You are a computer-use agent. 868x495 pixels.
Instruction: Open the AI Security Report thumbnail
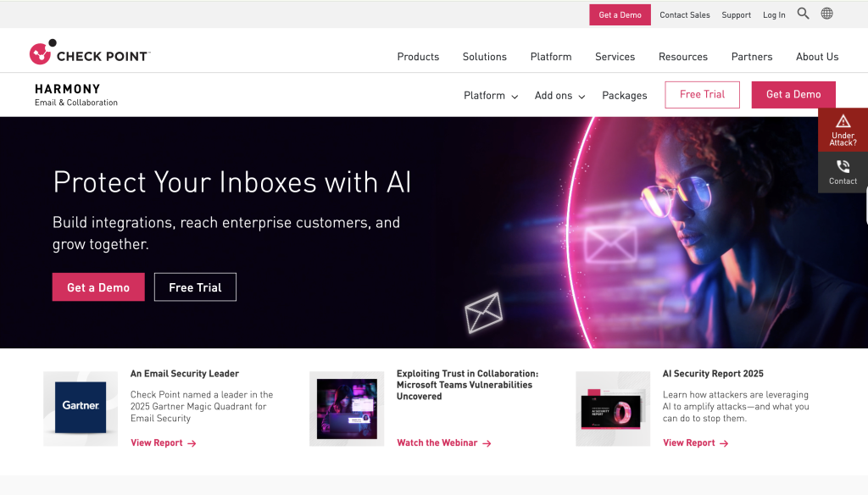[613, 409]
